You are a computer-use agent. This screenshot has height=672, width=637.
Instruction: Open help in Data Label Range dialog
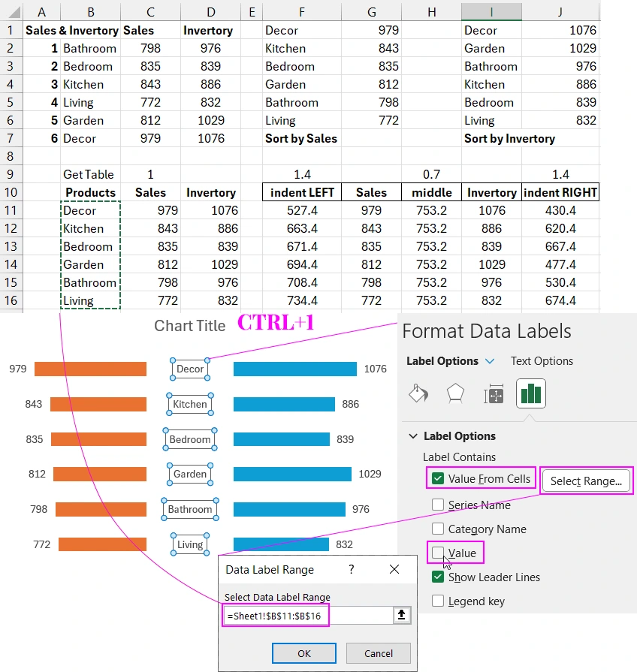pos(351,569)
